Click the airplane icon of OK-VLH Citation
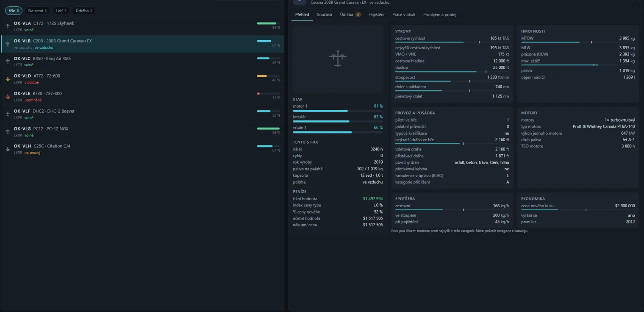This screenshot has width=644, height=312. coord(8,149)
